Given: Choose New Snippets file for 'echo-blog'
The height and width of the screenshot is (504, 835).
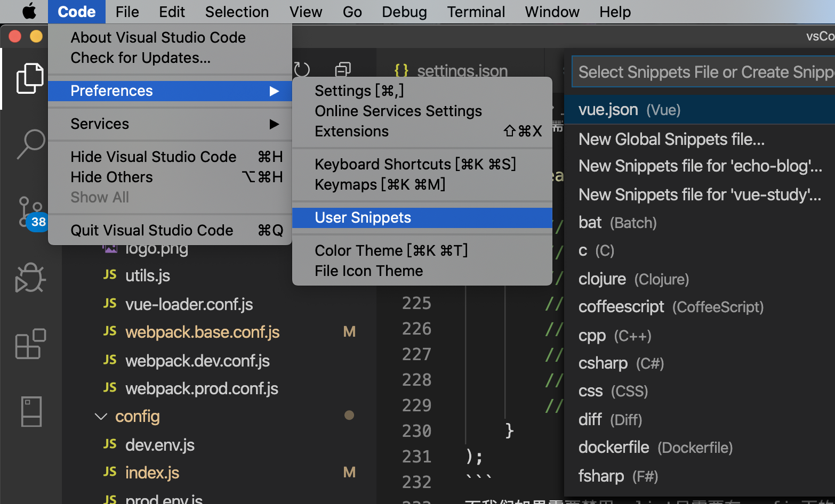Looking at the screenshot, I should [x=700, y=166].
